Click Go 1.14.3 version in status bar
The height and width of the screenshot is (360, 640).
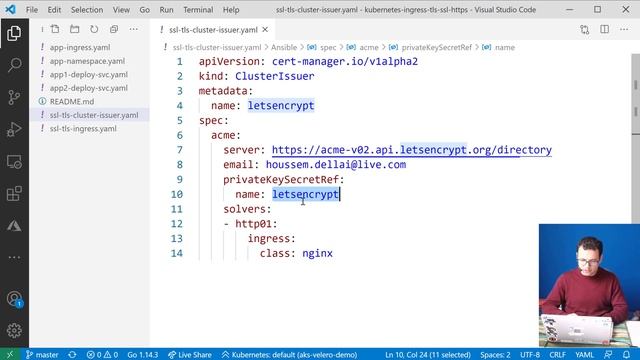click(142, 355)
